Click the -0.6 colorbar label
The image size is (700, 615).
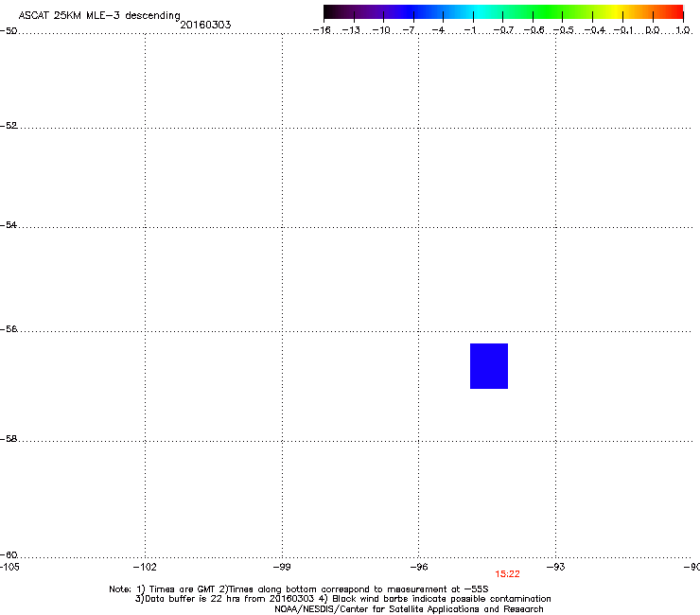click(x=534, y=30)
